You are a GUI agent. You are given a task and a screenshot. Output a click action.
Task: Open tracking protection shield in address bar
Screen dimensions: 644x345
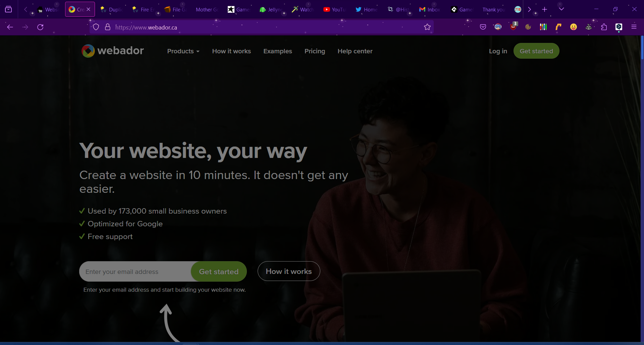coord(96,27)
